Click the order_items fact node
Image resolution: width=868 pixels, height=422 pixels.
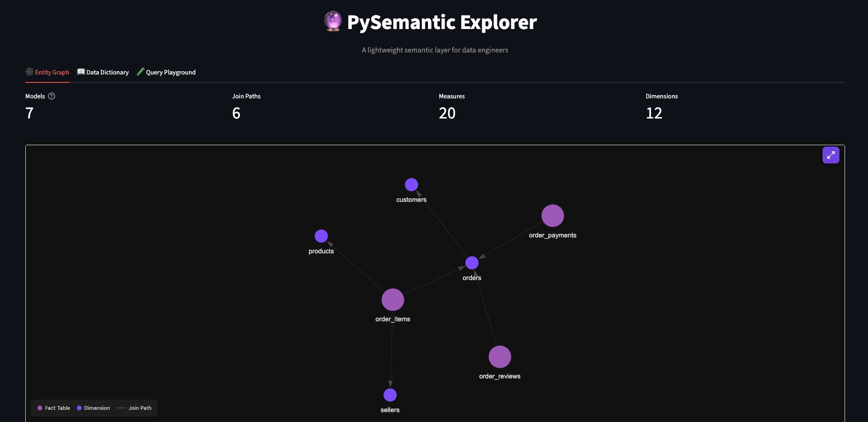(392, 299)
